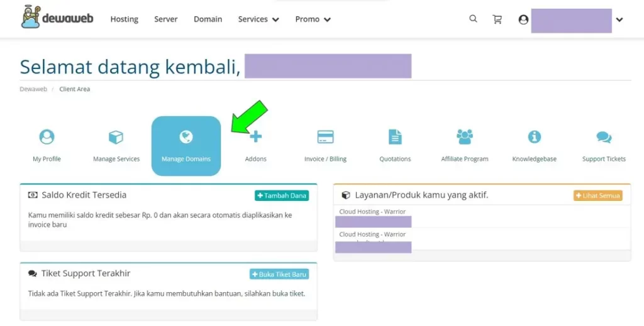Click the Invoice / Billing label

click(325, 159)
